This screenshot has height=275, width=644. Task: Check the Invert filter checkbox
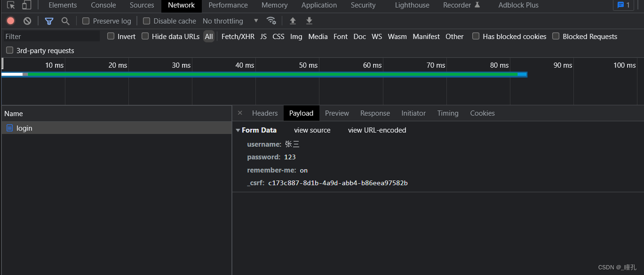(x=111, y=36)
